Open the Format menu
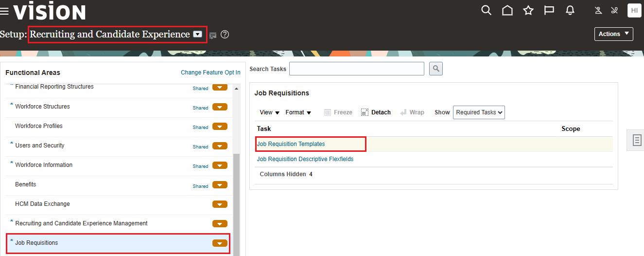 (x=298, y=112)
